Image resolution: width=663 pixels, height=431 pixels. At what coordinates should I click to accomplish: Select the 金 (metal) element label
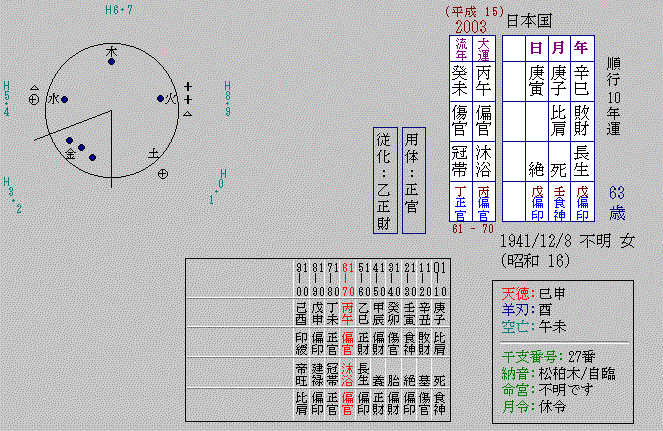(70, 155)
